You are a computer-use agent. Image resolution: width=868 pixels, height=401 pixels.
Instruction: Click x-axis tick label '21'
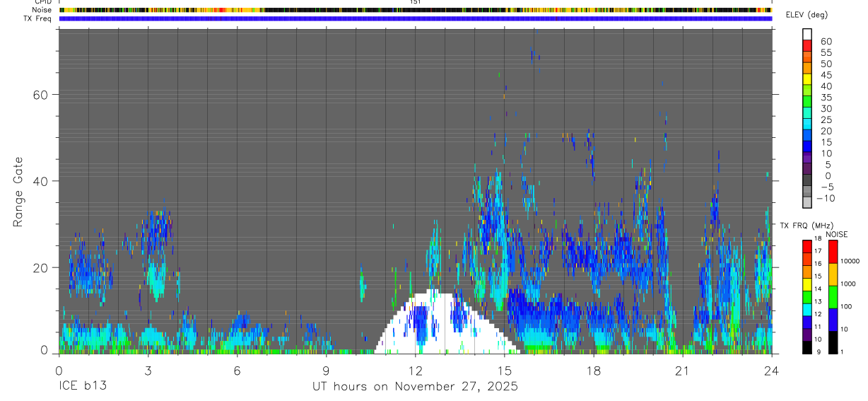pos(683,371)
